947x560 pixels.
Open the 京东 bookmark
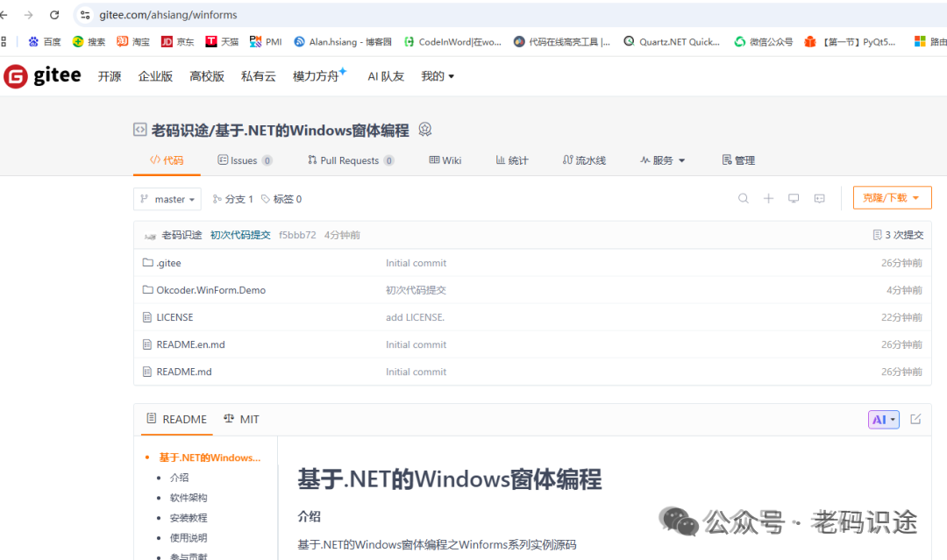[x=177, y=42]
